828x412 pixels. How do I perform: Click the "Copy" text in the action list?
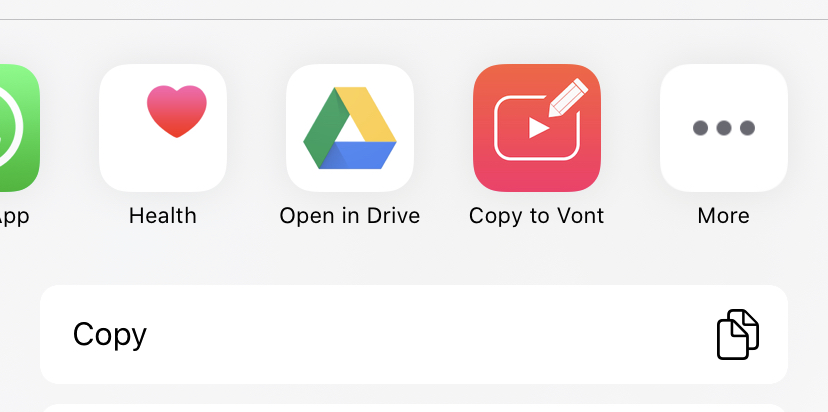(x=110, y=334)
